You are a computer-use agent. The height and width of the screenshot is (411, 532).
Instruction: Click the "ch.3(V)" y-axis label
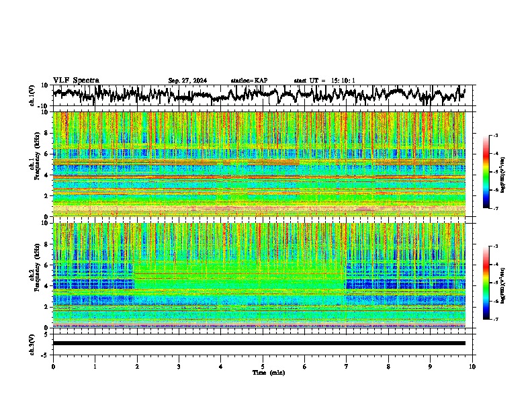click(32, 345)
